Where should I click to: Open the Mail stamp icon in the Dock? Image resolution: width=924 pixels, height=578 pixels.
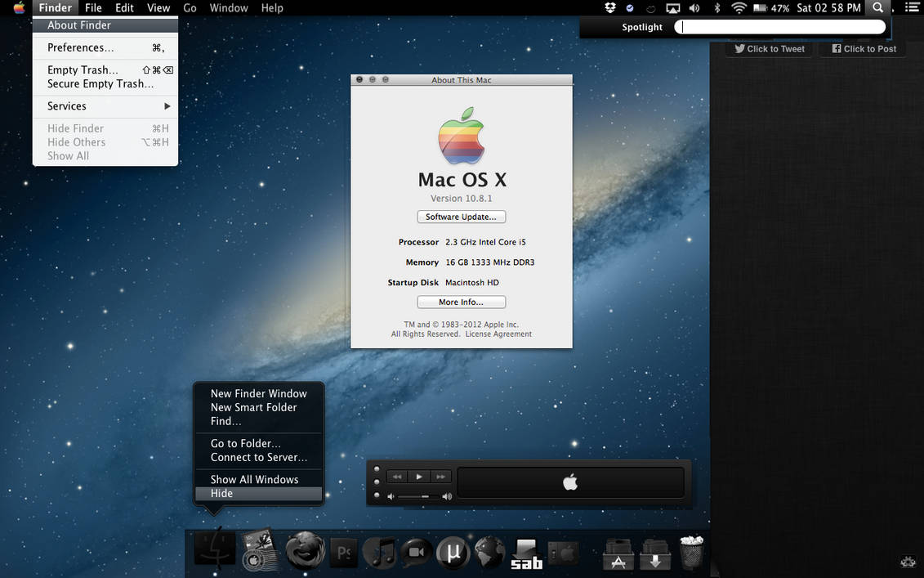260,549
